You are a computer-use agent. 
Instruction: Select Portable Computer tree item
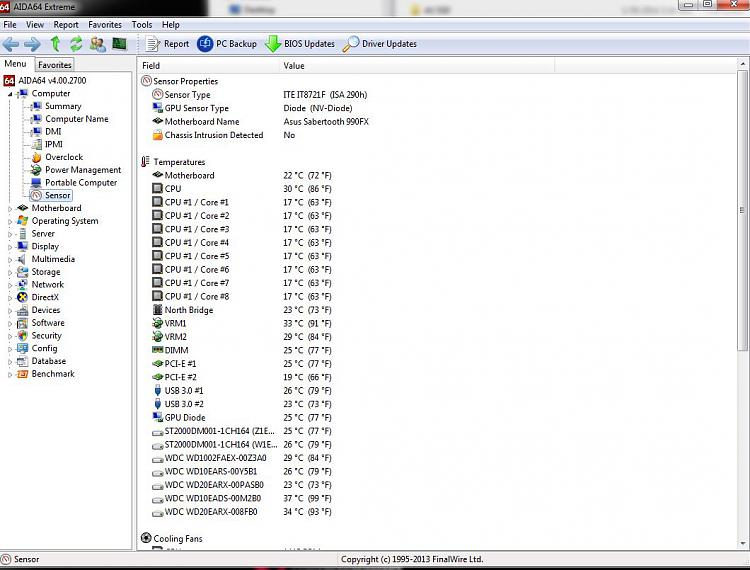click(81, 183)
